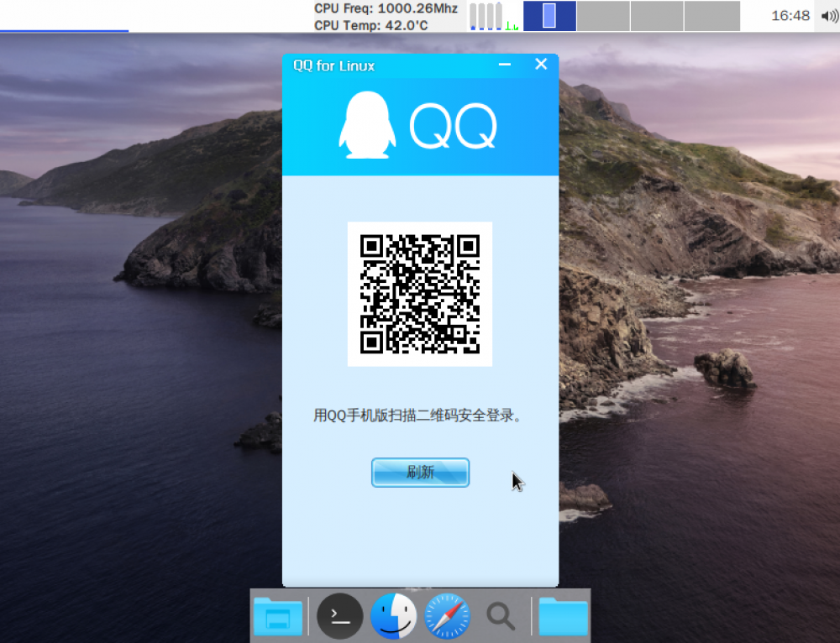
Task: Click the QQ for Linux title bar
Action: (x=403, y=65)
